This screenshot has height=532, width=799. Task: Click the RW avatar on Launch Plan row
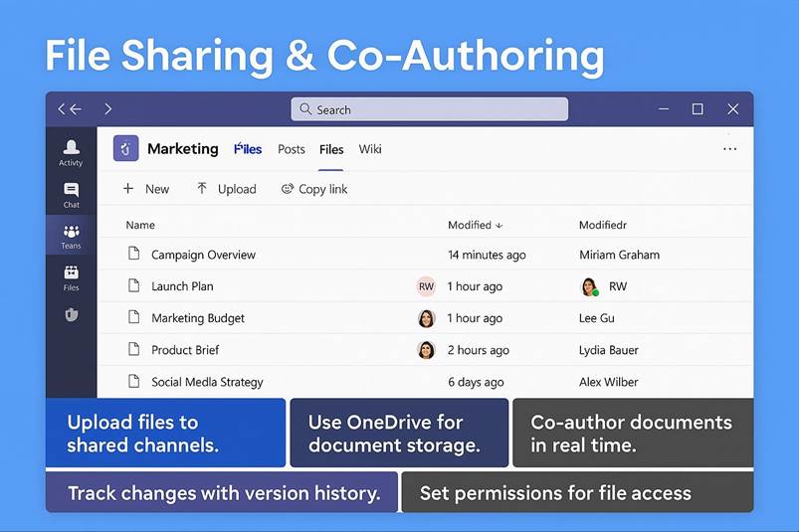[x=426, y=286]
